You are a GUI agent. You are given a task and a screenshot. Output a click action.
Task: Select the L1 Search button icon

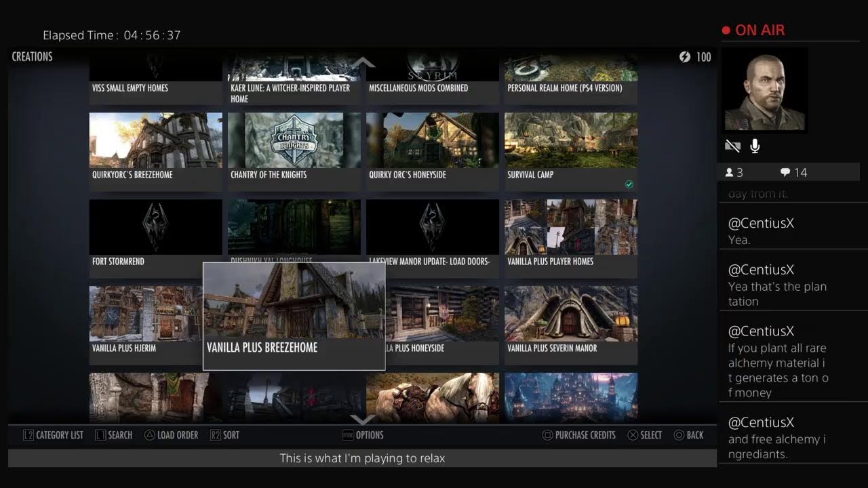(x=100, y=435)
